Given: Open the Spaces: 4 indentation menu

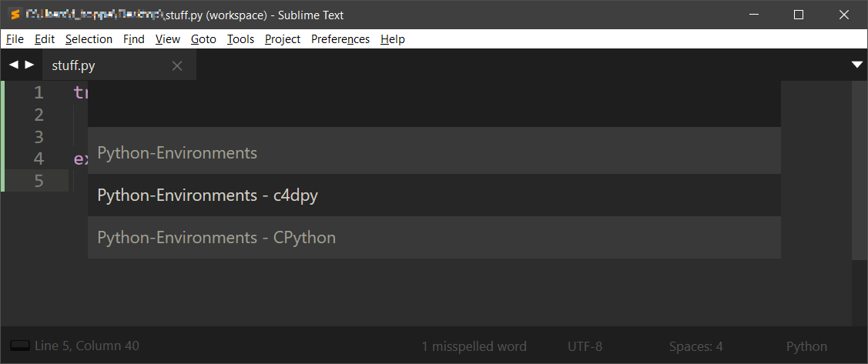Looking at the screenshot, I should 695,346.
